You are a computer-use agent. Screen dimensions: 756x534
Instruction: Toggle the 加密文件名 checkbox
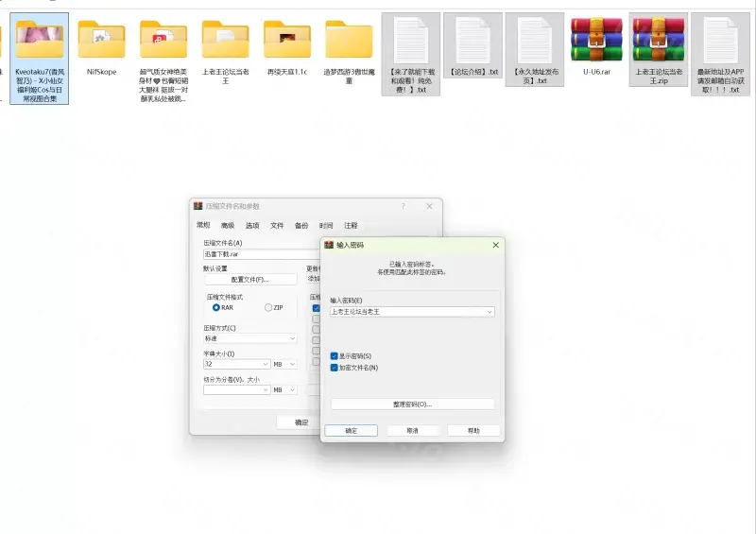coord(335,368)
